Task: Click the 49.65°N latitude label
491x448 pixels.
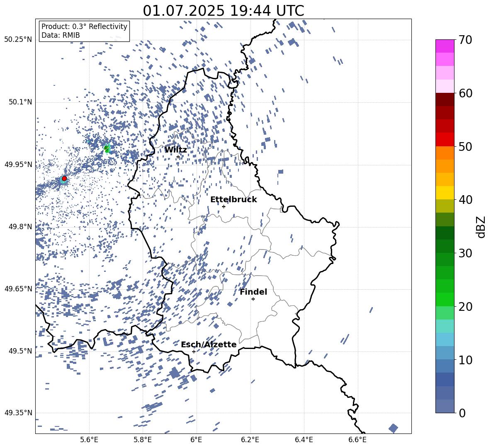Action: coord(18,288)
